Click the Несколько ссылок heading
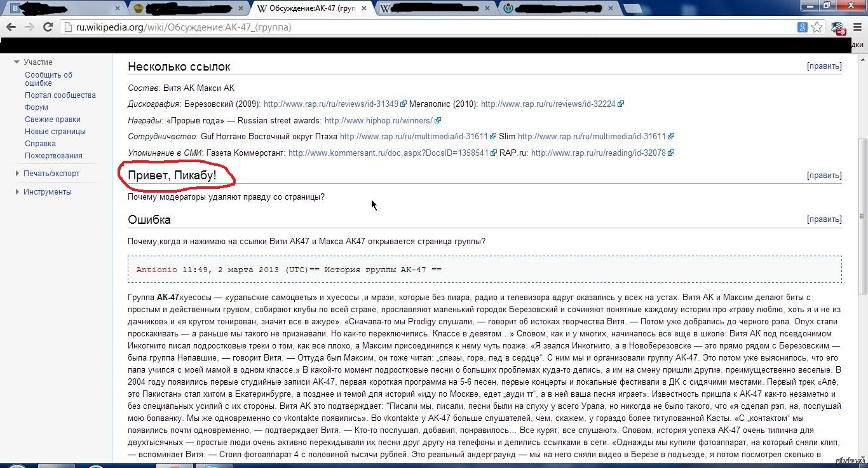 click(179, 67)
